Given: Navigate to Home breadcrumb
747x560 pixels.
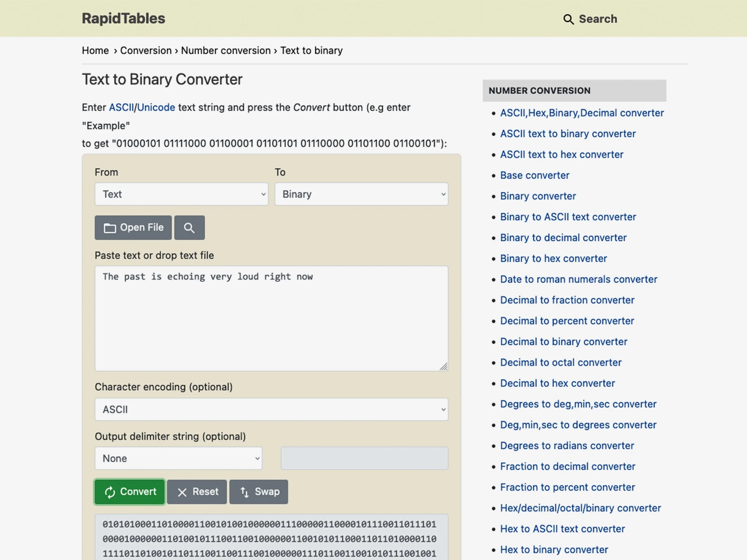Looking at the screenshot, I should 95,51.
